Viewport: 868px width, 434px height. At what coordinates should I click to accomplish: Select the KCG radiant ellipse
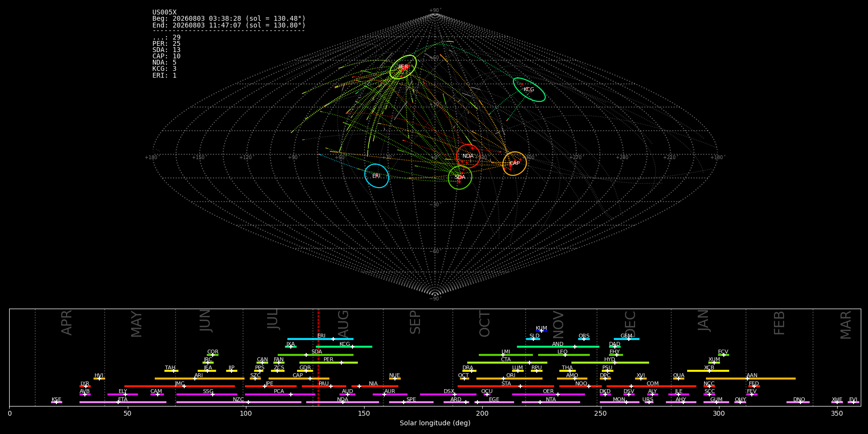click(529, 90)
